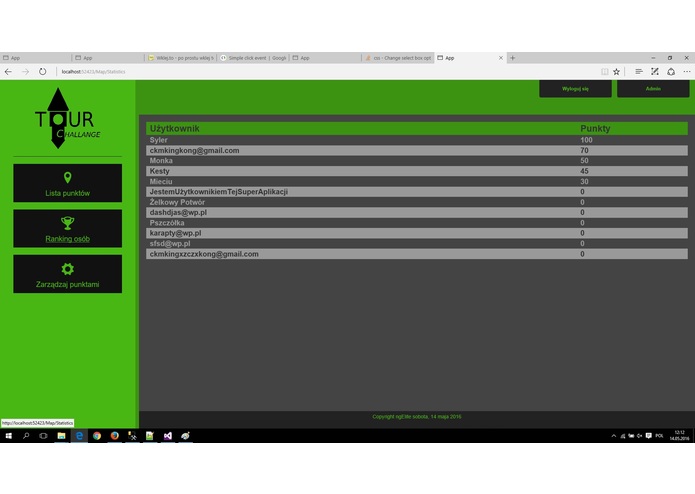The image size is (695, 494).
Task: Open Edge more actions ellipsis menu
Action: coord(687,71)
